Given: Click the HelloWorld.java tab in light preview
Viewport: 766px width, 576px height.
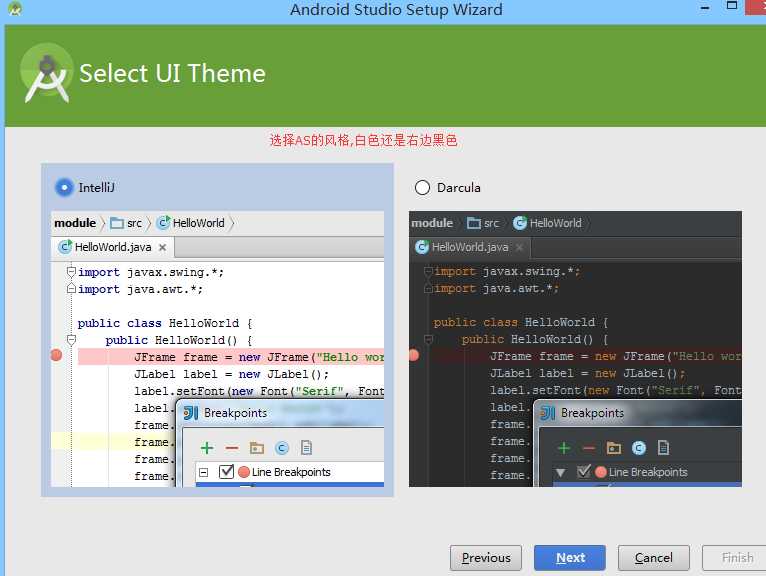Looking at the screenshot, I should point(113,247).
